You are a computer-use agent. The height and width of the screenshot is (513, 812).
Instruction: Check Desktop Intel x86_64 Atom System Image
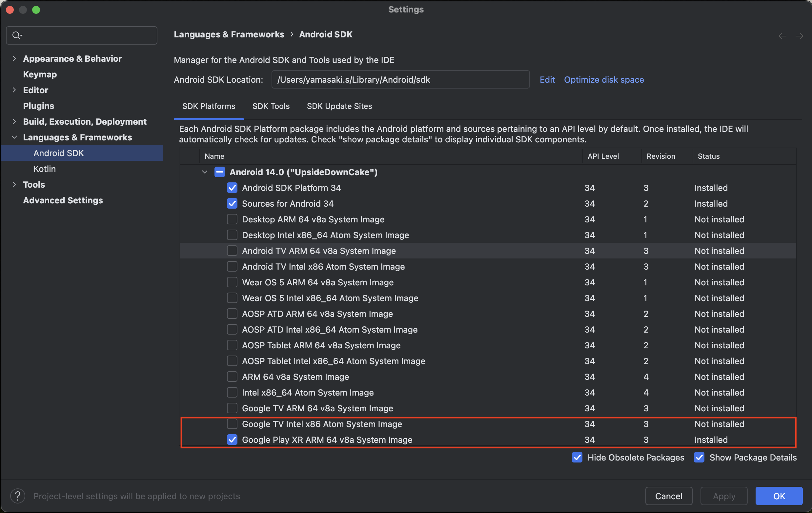tap(232, 235)
